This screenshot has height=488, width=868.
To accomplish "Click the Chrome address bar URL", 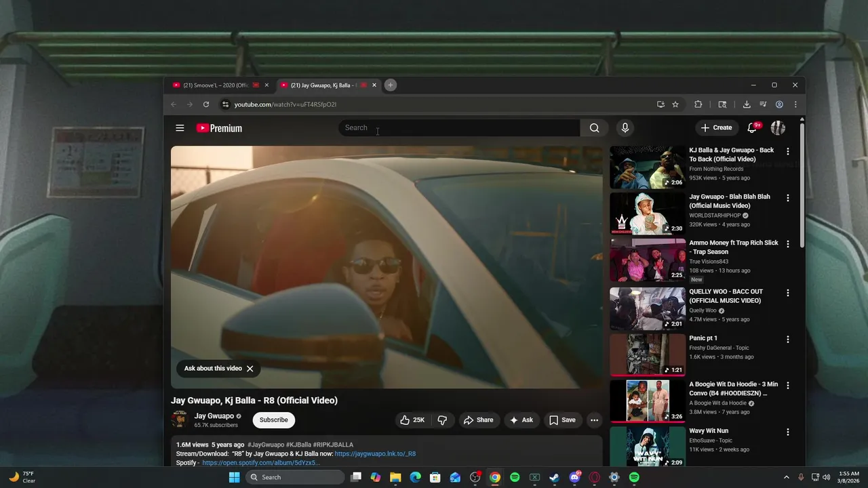I will click(x=285, y=104).
